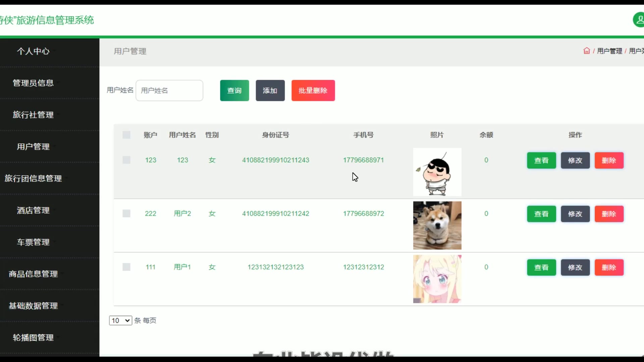Screen dimensions: 644x362
Task: Click the green 查询 search button
Action: [x=234, y=90]
